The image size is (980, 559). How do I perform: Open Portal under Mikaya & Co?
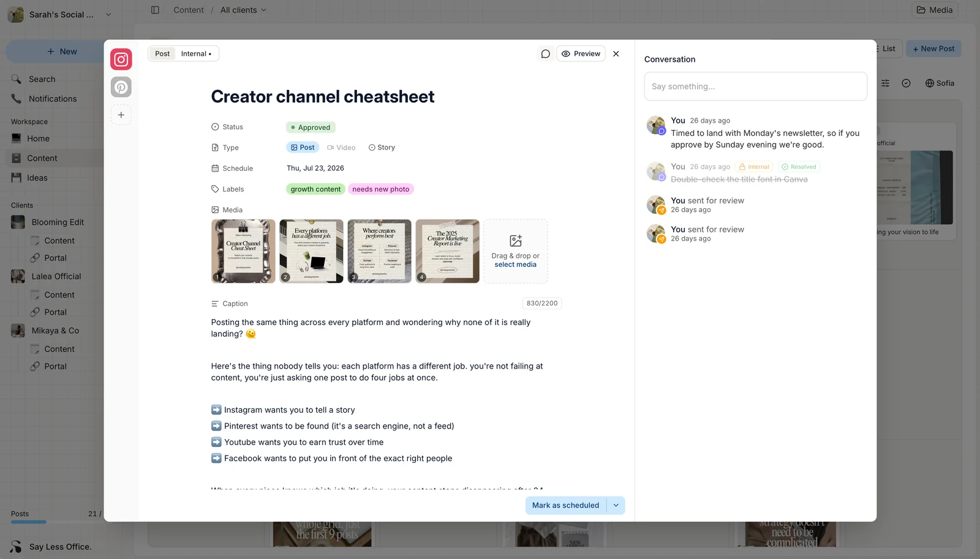[55, 366]
